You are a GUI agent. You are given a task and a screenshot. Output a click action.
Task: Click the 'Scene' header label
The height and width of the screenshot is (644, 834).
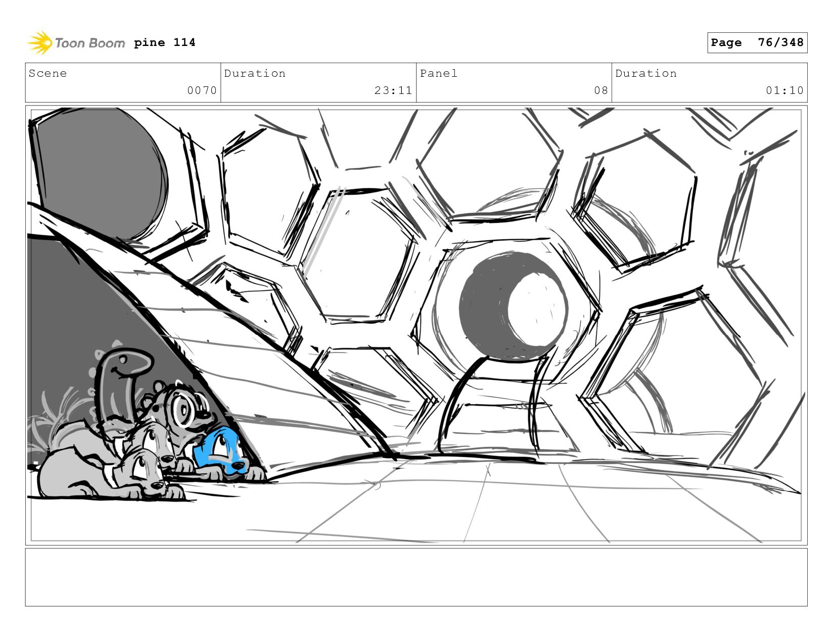point(48,73)
